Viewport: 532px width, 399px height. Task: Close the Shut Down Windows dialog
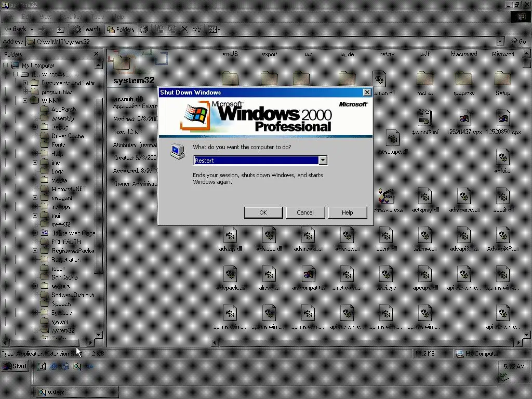(367, 92)
